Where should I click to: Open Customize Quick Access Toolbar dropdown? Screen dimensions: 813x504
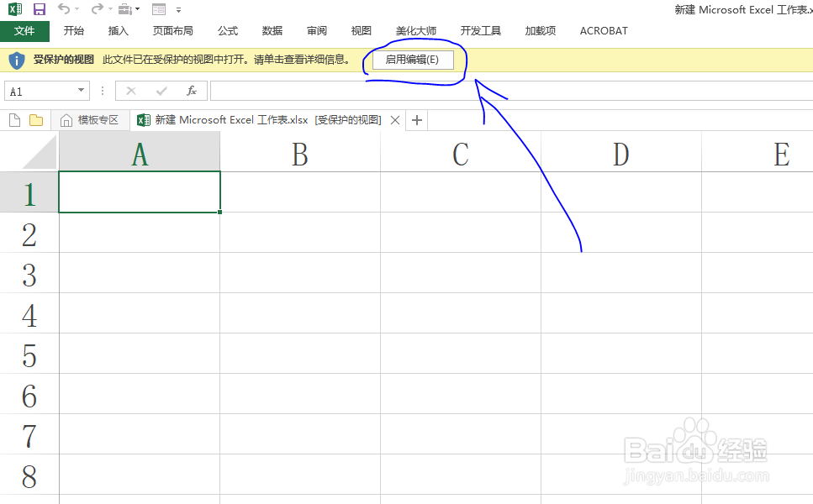coord(178,9)
